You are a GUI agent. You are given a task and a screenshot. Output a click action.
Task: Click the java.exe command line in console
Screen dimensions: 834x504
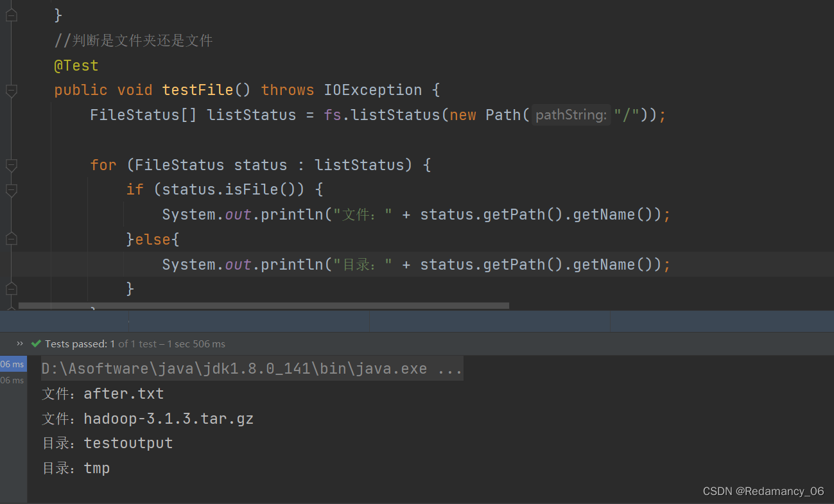click(252, 369)
